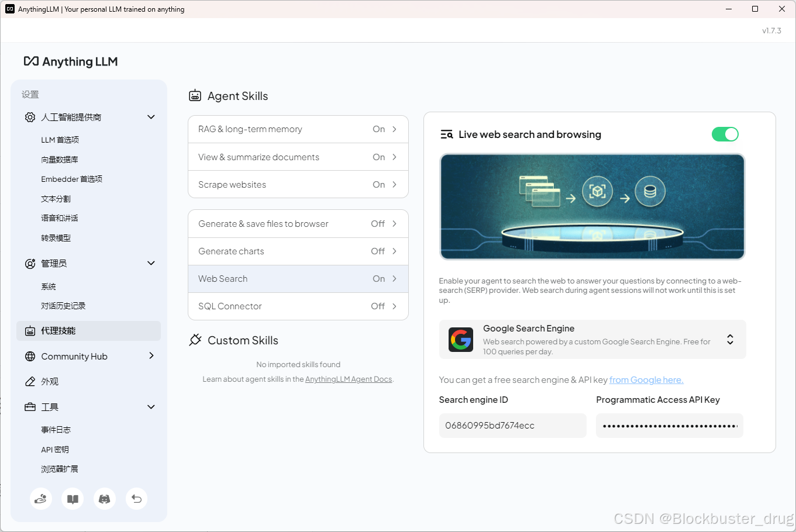Viewport: 796px width, 532px height.
Task: Open SQL Connector row arrow
Action: point(395,306)
